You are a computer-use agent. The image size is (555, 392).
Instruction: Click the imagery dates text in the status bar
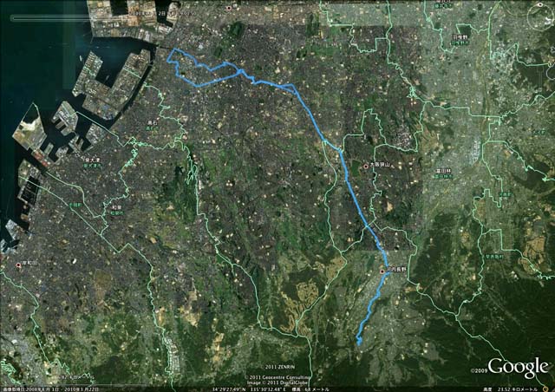(x=48, y=389)
